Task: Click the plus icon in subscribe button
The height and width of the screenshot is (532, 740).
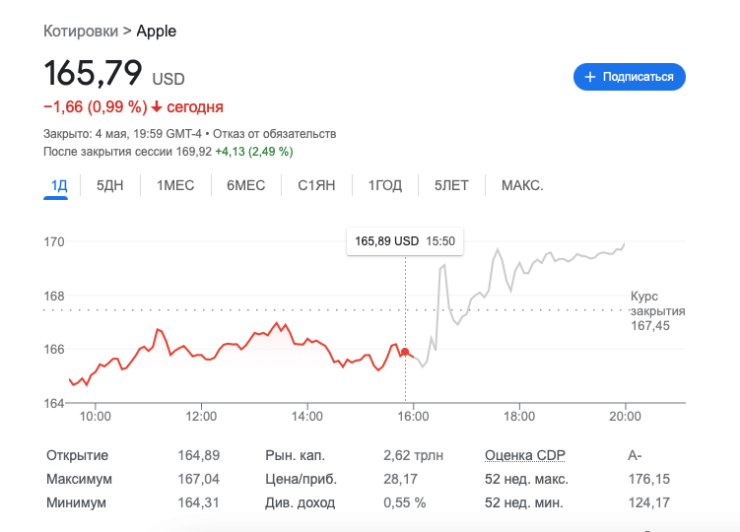Action: [x=590, y=77]
